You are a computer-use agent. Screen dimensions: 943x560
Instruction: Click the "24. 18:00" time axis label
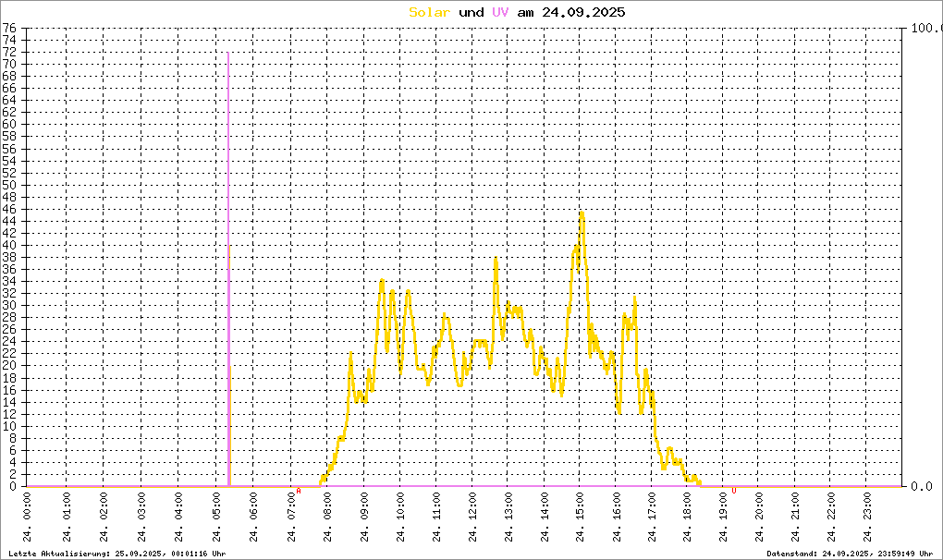tap(688, 517)
